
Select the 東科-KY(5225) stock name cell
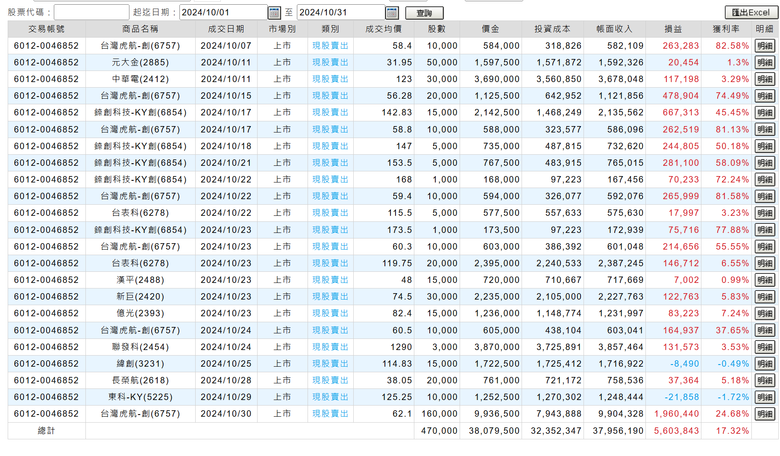(140, 397)
